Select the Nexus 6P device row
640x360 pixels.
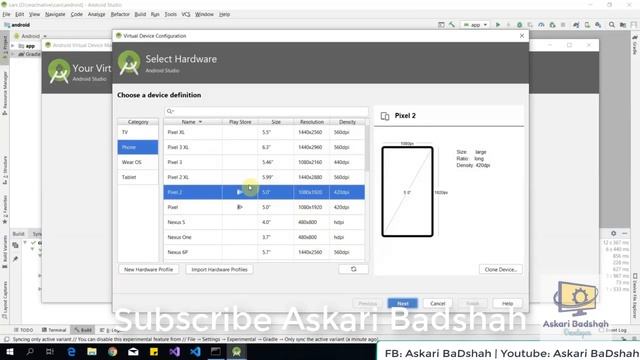[x=264, y=252]
